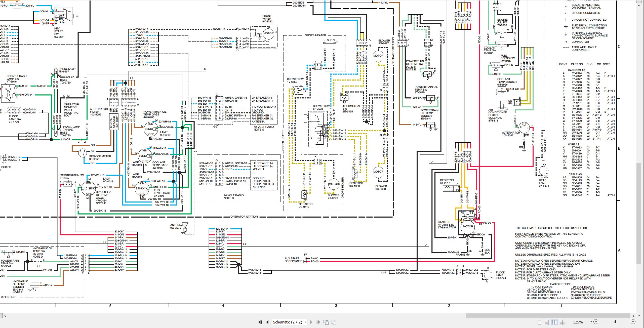Image resolution: width=644 pixels, height=328 pixels.
Task: Click the OROPS HEATER heading
Action: click(315, 35)
